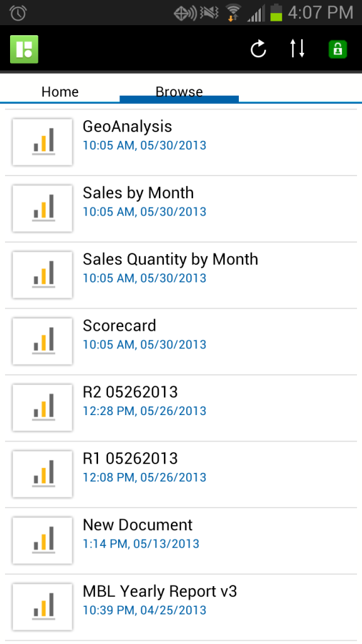Tap Sales by Month chart icon

click(x=43, y=209)
